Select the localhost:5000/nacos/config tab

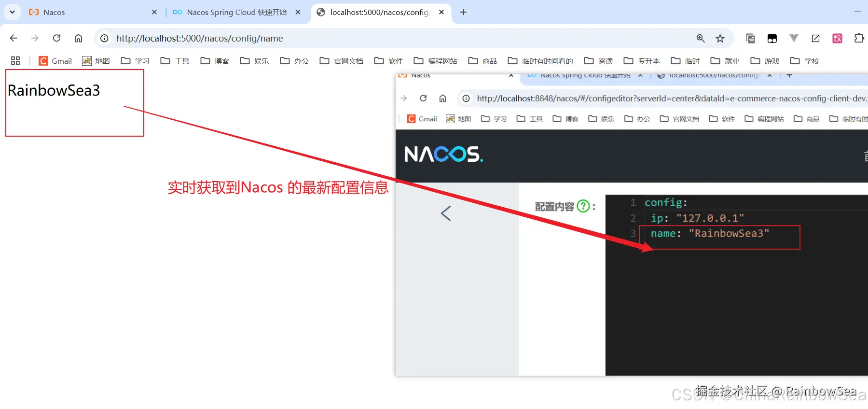(380, 12)
